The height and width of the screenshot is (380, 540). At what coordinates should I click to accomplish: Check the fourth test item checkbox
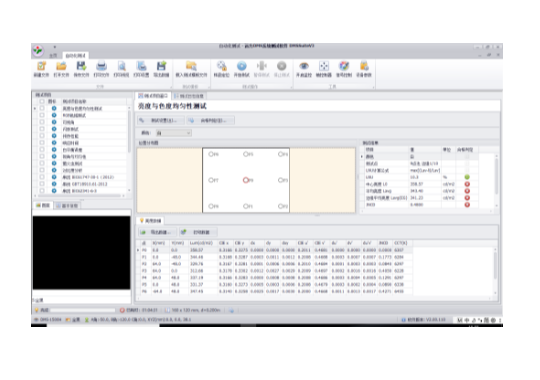[42, 129]
